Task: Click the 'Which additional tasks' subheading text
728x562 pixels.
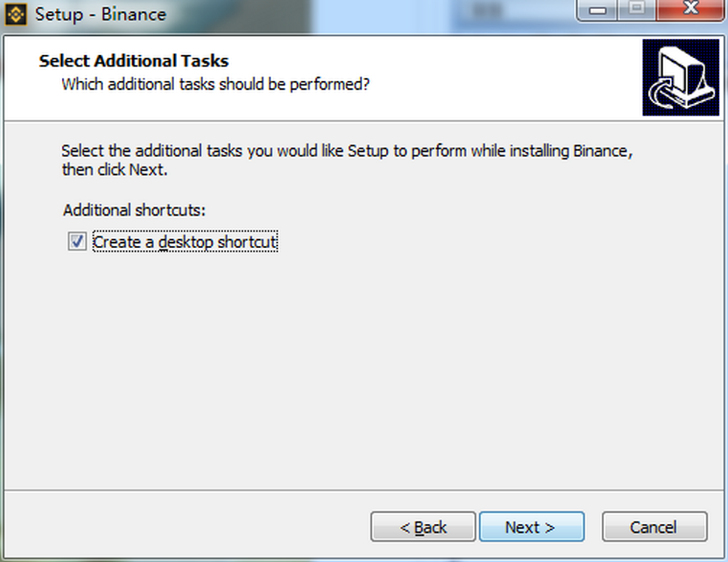Action: [215, 84]
